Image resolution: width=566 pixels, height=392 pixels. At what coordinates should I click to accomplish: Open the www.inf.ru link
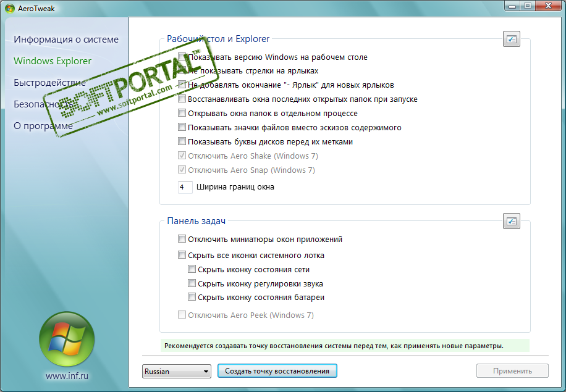(67, 376)
